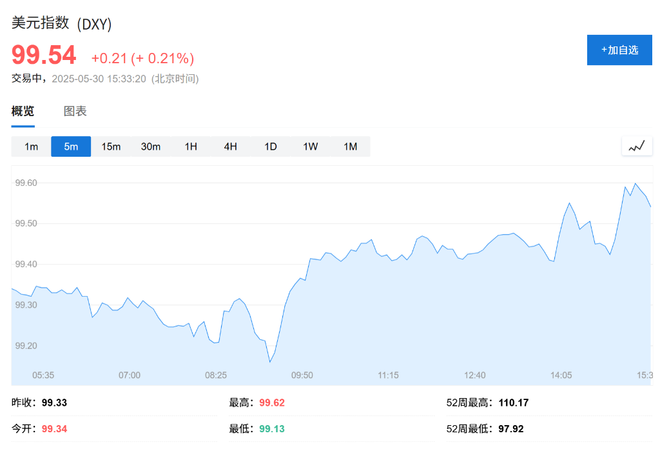Click the 07:00 time axis label
This screenshot has width=660, height=460.
tap(129, 375)
